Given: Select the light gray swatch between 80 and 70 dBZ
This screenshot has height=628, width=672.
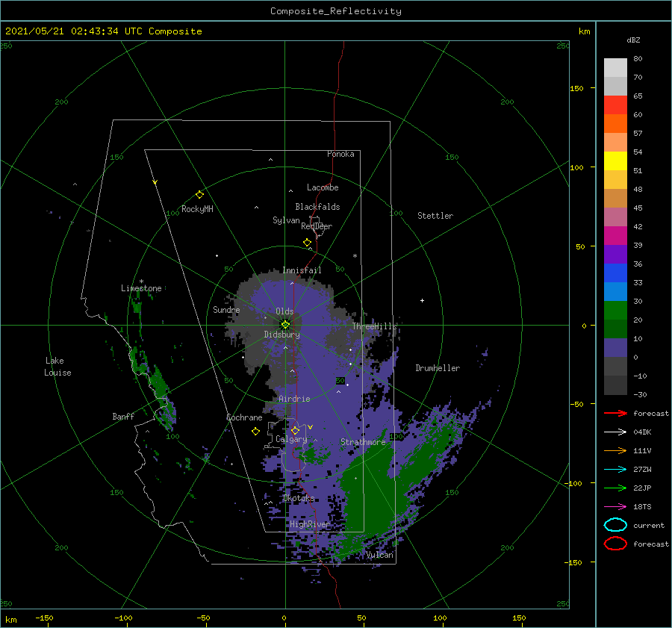Looking at the screenshot, I should coord(615,68).
